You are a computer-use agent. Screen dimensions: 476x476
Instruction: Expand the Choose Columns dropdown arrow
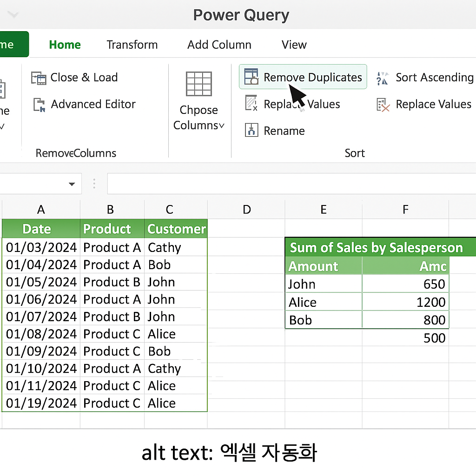(222, 126)
